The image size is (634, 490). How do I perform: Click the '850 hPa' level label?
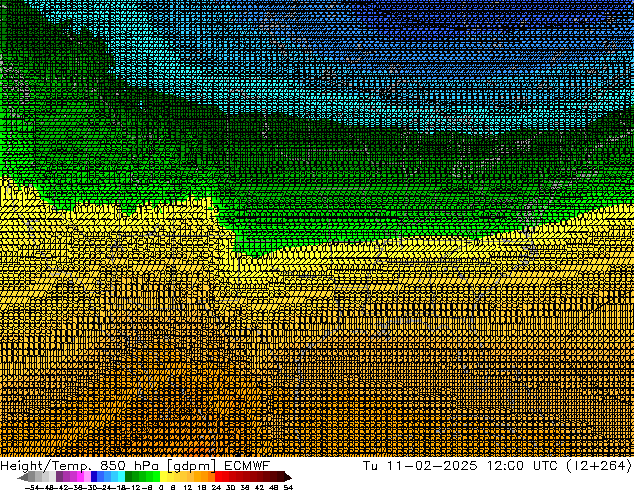129,466
